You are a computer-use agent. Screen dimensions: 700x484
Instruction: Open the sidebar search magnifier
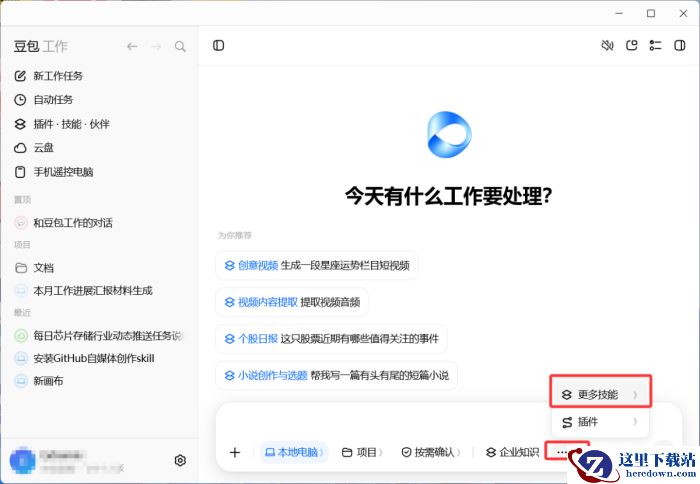[x=180, y=46]
